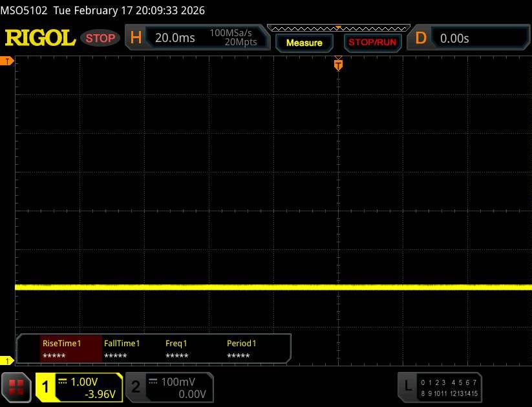Click the orange D delay icon

[x=421, y=38]
